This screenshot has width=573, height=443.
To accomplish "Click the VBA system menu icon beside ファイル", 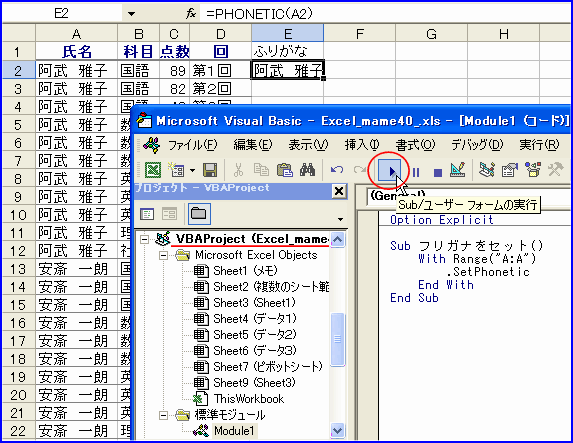I will 151,145.
